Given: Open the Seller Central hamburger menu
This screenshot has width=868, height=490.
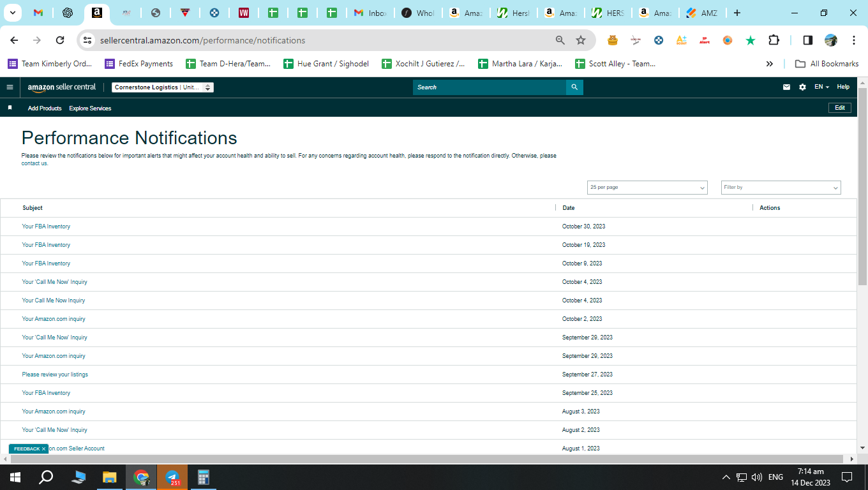Looking at the screenshot, I should (x=10, y=87).
